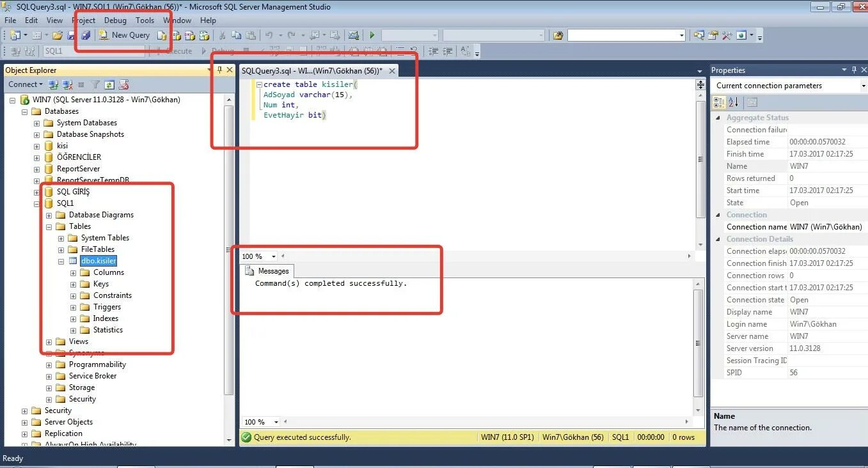Toggle auto-hide pin on Properties panel
Screen dimensions: 868x468
pos(853,70)
